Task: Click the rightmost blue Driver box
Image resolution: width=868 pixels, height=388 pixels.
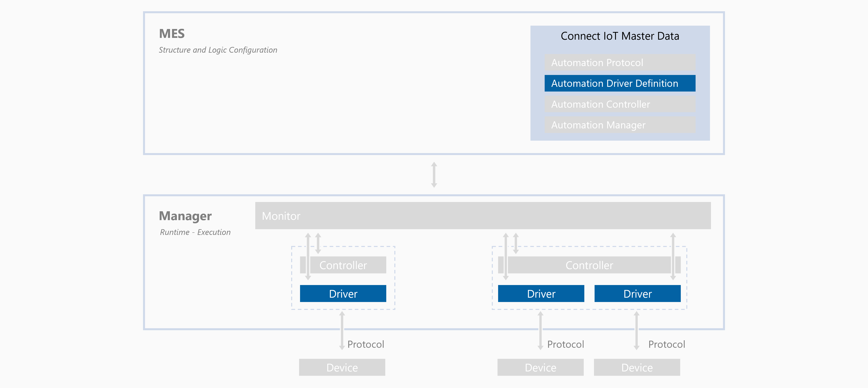Action: (x=637, y=294)
